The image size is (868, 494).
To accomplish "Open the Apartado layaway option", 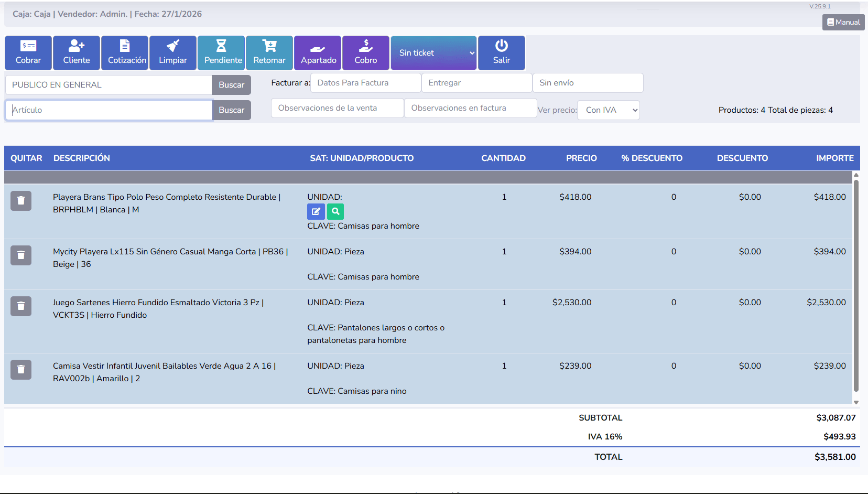I will [318, 52].
